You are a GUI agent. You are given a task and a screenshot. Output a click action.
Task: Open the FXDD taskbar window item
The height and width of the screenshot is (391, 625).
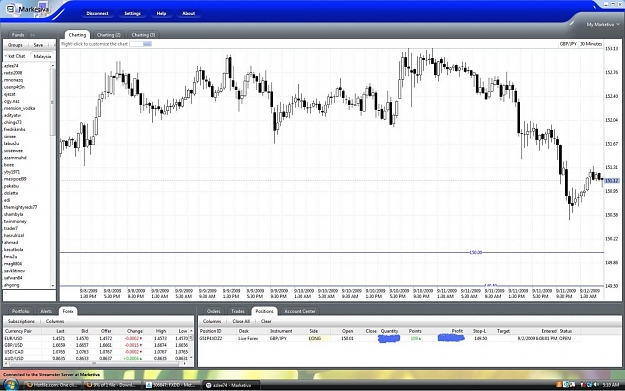pyautogui.click(x=173, y=385)
